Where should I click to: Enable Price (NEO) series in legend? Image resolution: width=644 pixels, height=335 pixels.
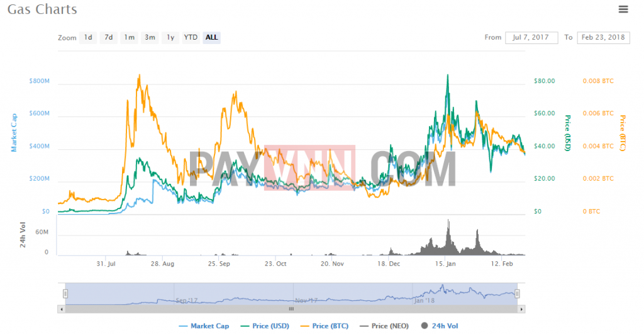pyautogui.click(x=384, y=326)
